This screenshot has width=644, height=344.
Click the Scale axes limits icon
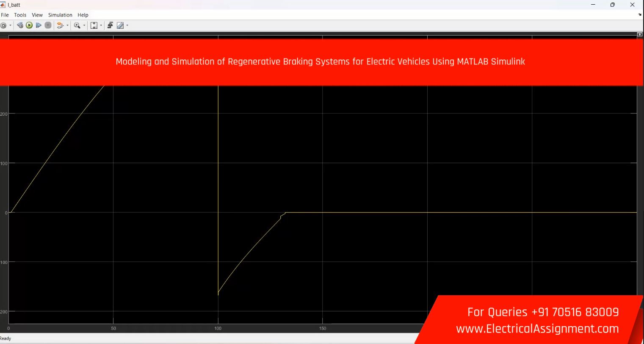click(94, 25)
